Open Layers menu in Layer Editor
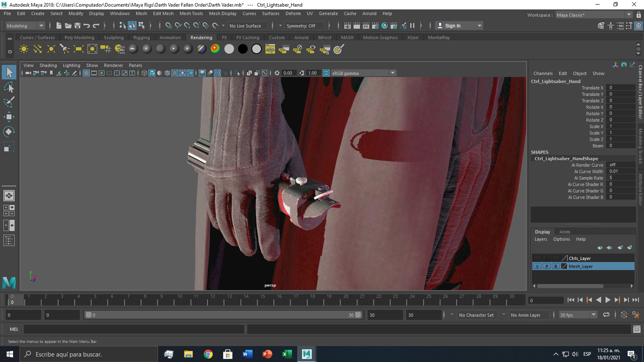The width and height of the screenshot is (644, 362). [x=540, y=239]
